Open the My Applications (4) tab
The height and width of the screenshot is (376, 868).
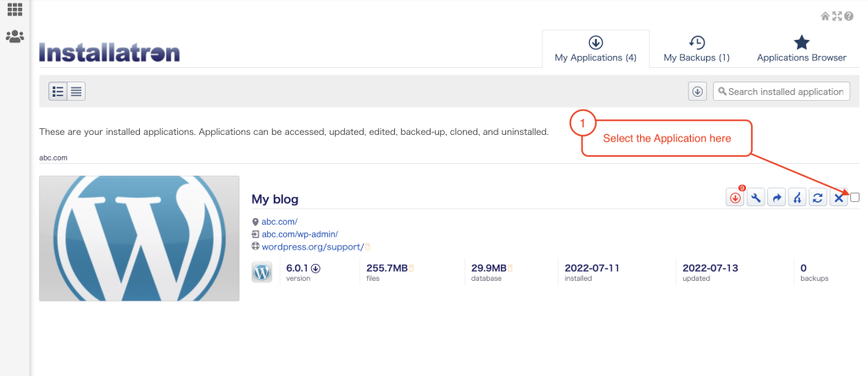pyautogui.click(x=596, y=48)
